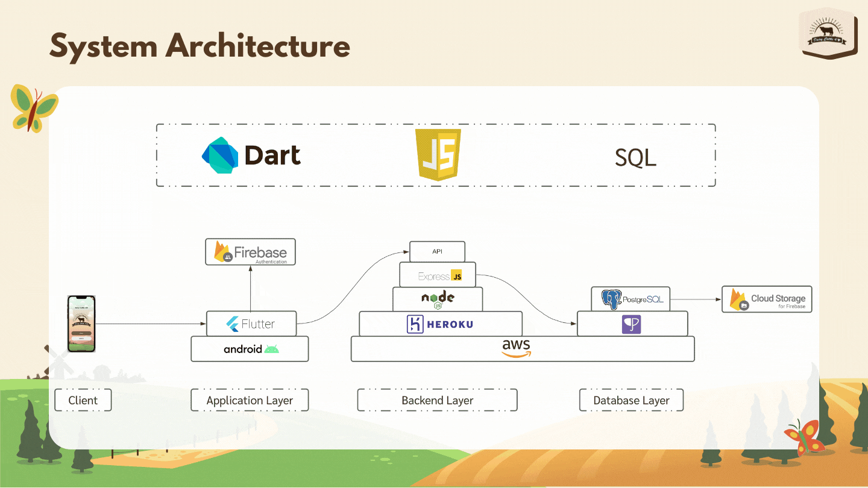Select the yellow JavaScript shield icon
The image size is (868, 488).
pos(439,154)
